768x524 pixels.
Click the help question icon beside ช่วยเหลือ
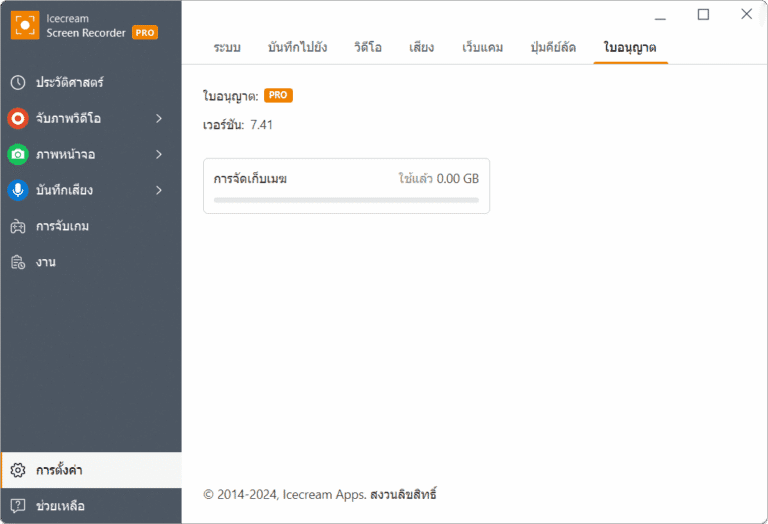[18, 506]
